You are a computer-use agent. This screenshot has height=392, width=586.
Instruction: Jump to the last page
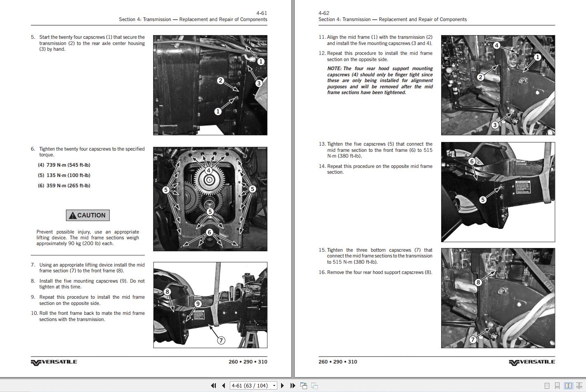coord(293,385)
